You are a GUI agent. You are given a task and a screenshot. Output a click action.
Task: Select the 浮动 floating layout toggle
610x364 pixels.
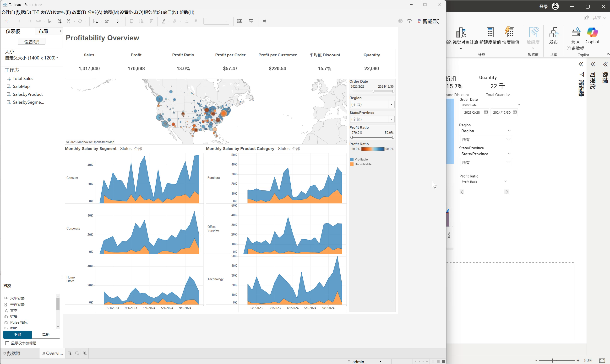point(46,335)
